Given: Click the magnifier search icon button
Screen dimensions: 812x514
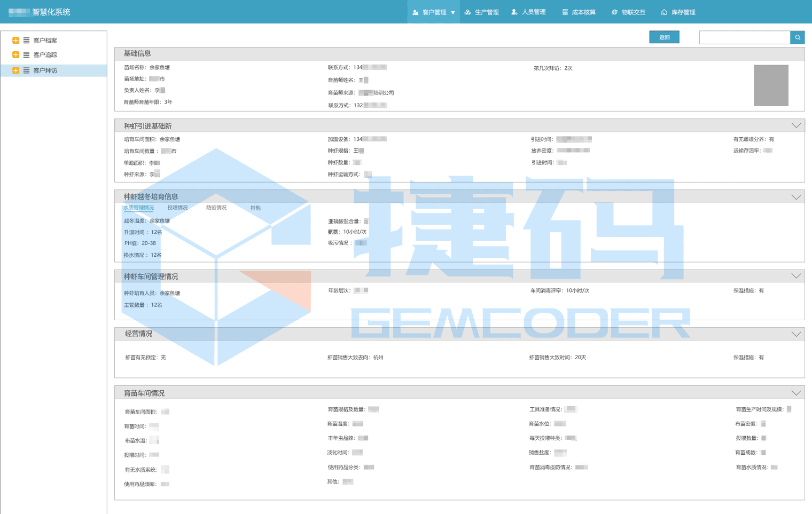Looking at the screenshot, I should [x=797, y=37].
